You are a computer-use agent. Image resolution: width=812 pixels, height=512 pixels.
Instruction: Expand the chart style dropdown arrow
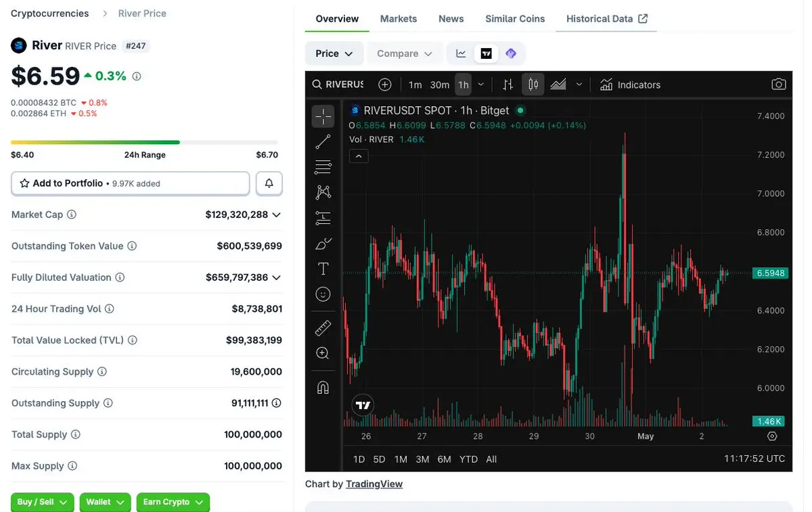point(579,85)
